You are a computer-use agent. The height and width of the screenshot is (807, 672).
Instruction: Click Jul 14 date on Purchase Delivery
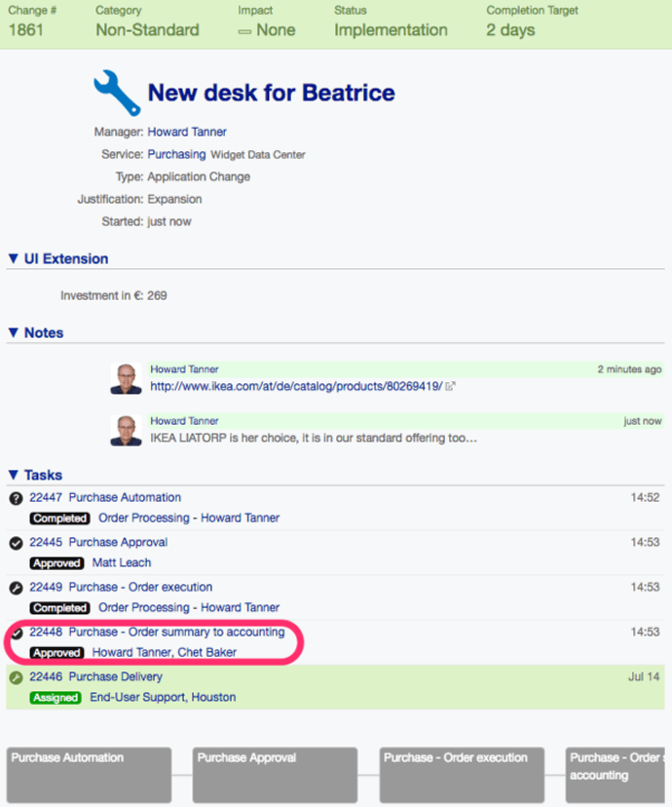tap(644, 676)
